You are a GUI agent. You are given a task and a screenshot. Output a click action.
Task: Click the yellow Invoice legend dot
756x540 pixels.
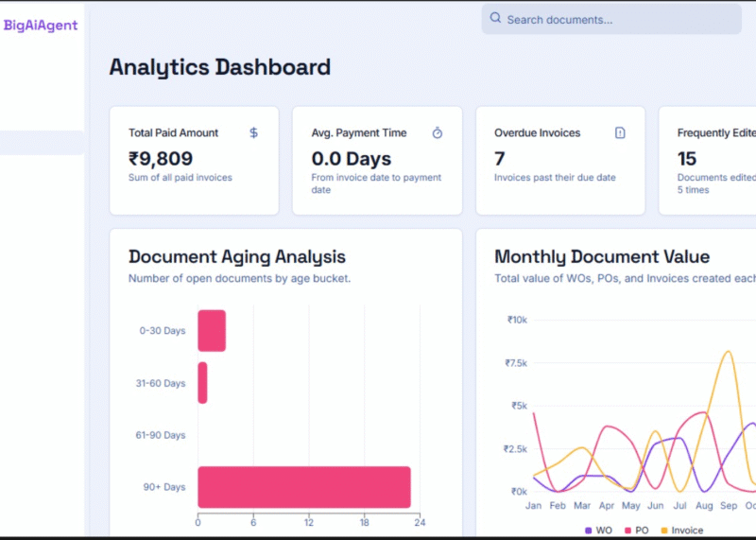[663, 531]
